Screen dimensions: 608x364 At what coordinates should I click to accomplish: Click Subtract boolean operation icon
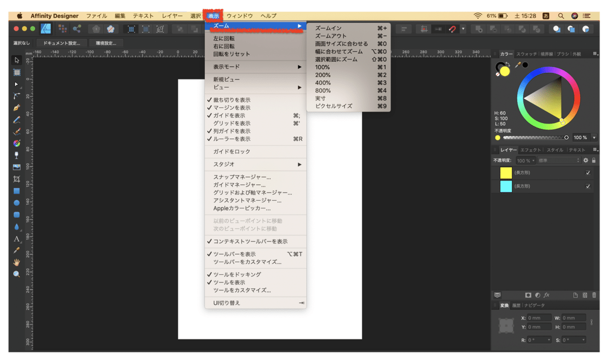493,29
